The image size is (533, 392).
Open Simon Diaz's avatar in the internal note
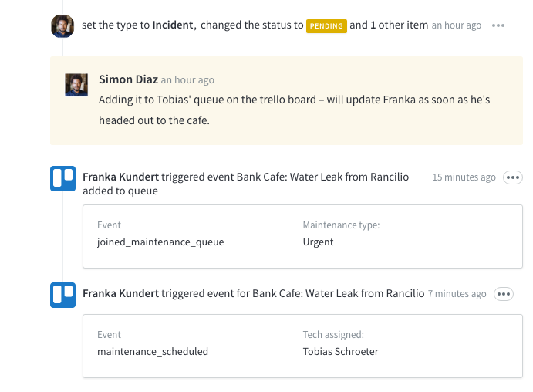pos(76,85)
